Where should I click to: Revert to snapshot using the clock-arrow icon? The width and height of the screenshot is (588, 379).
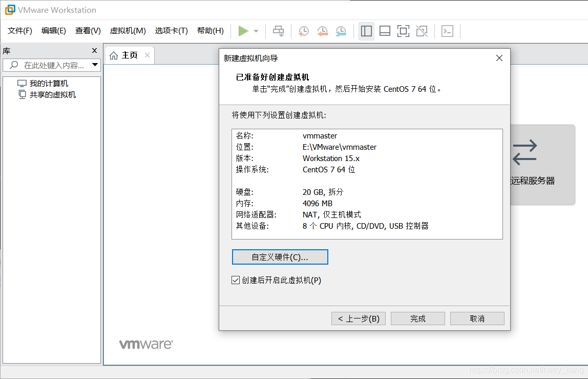(322, 31)
